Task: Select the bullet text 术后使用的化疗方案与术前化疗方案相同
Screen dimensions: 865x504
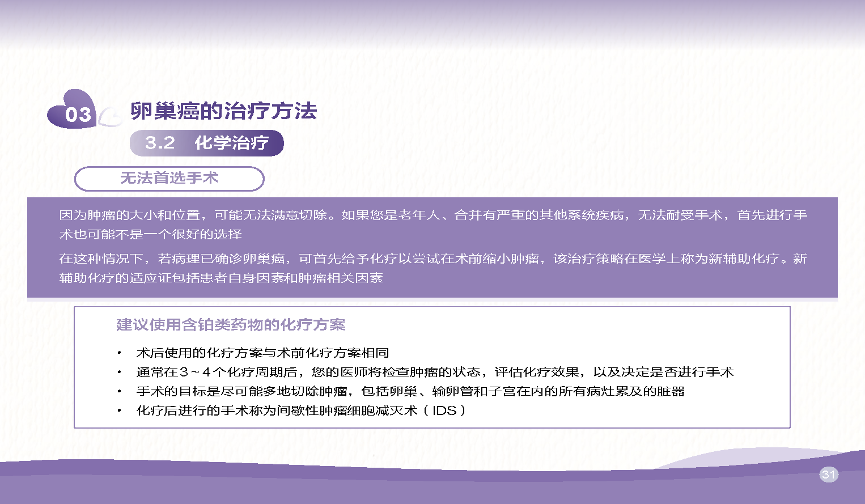Action: coord(262,353)
